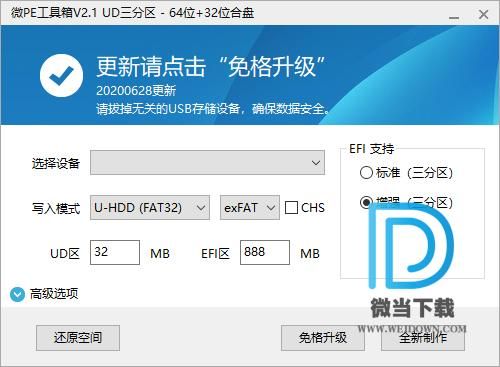Click the 全新制作 button
The width and height of the screenshot is (500, 367).
pos(423,338)
